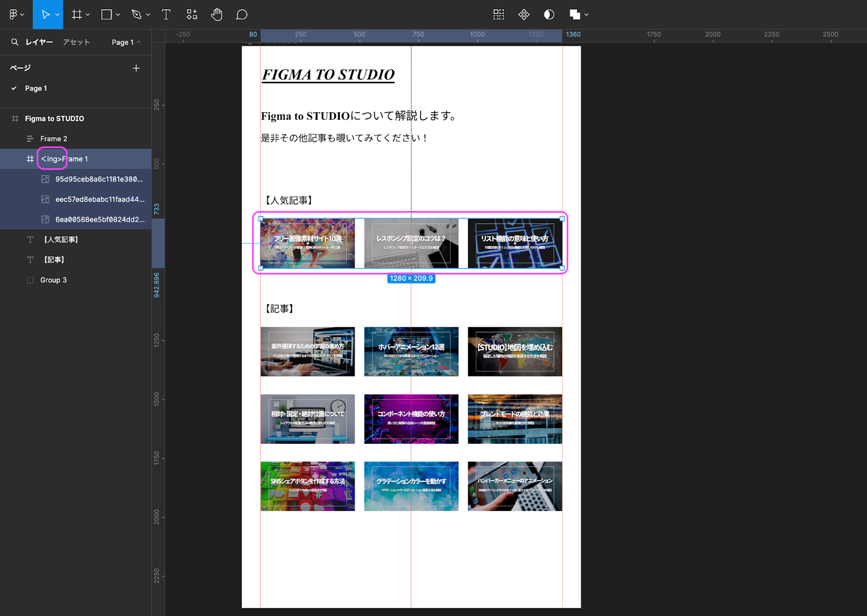Click the ハンバーガーメニューのアニメーション thumbnail
Viewport: 867px width, 616px height.
click(x=515, y=487)
